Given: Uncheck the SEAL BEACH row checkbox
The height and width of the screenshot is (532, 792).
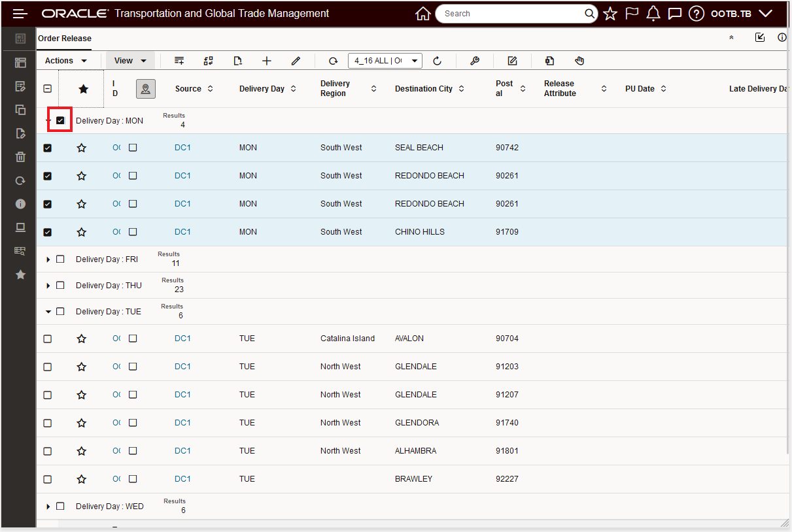Looking at the screenshot, I should tap(47, 148).
